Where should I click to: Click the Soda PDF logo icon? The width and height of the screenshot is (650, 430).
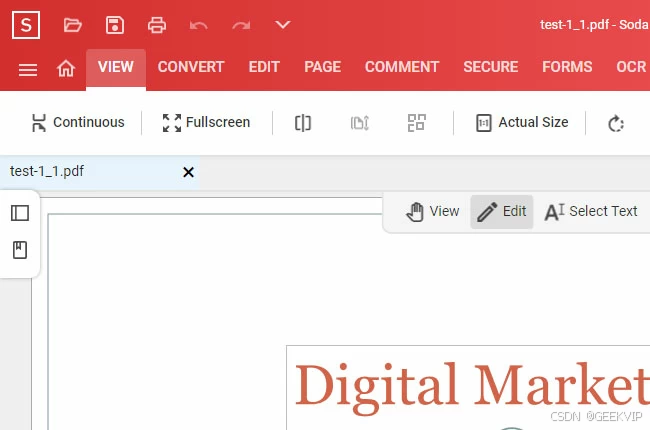[26, 25]
